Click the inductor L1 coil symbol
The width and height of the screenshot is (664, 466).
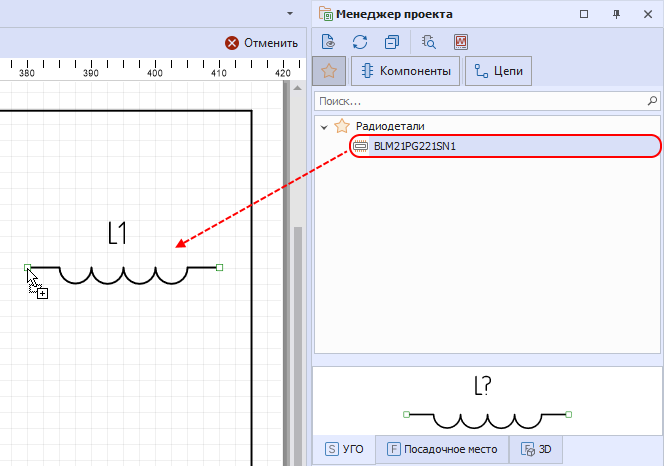pyautogui.click(x=123, y=275)
